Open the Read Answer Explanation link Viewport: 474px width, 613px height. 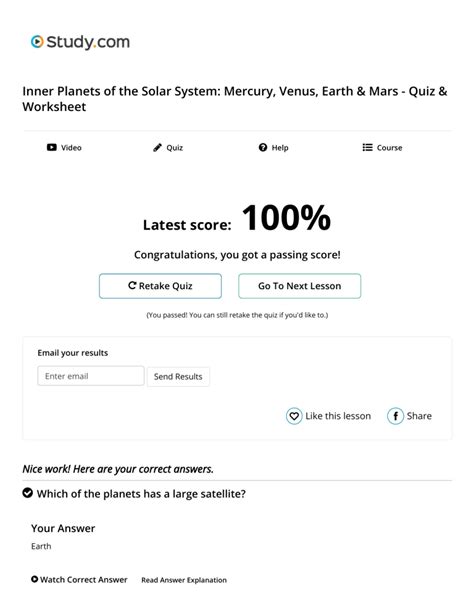184,580
